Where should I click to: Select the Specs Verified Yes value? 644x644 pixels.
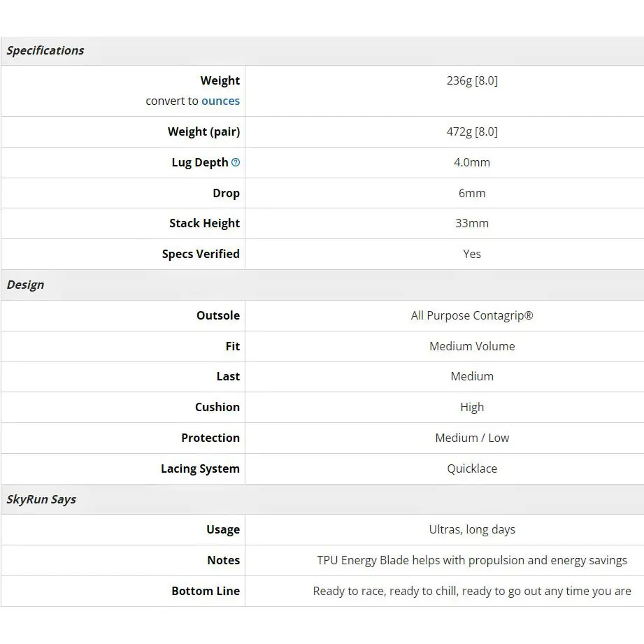472,255
